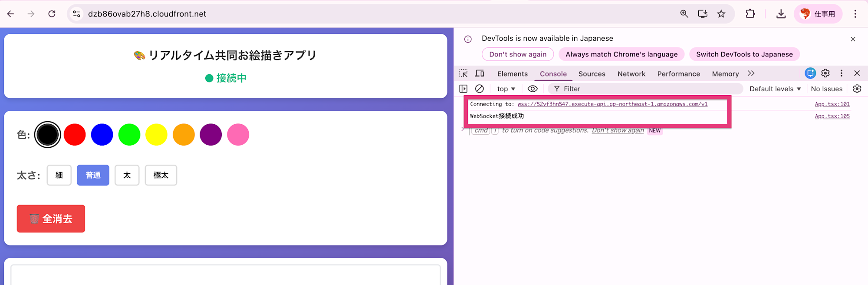Select the blue color swatch

102,135
